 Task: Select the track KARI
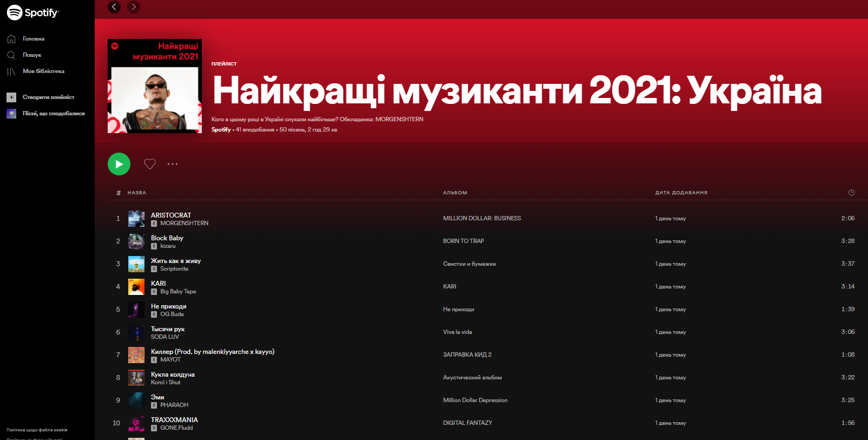(159, 284)
